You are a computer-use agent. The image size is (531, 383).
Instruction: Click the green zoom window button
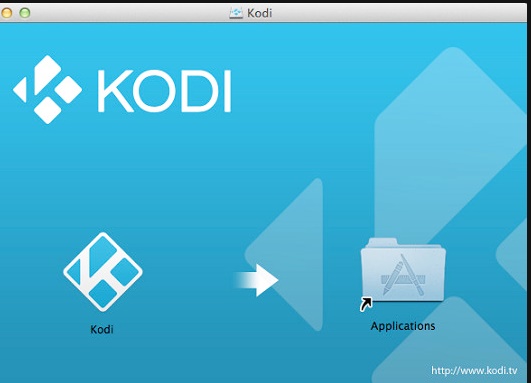24,13
